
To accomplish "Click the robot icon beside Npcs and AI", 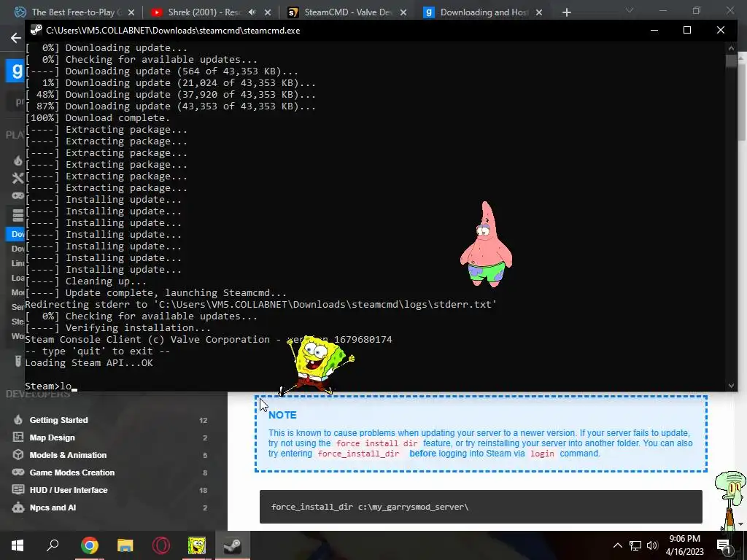I will pyautogui.click(x=18, y=507).
